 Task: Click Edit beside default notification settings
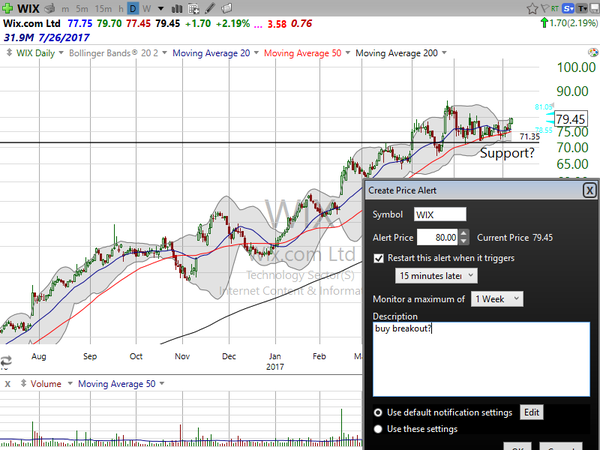[532, 412]
